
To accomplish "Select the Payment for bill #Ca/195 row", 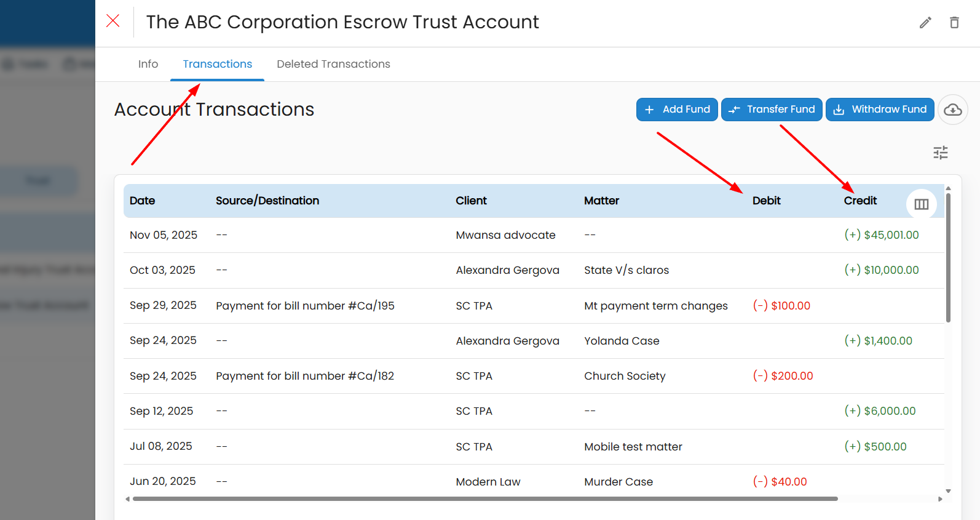I will tap(305, 306).
